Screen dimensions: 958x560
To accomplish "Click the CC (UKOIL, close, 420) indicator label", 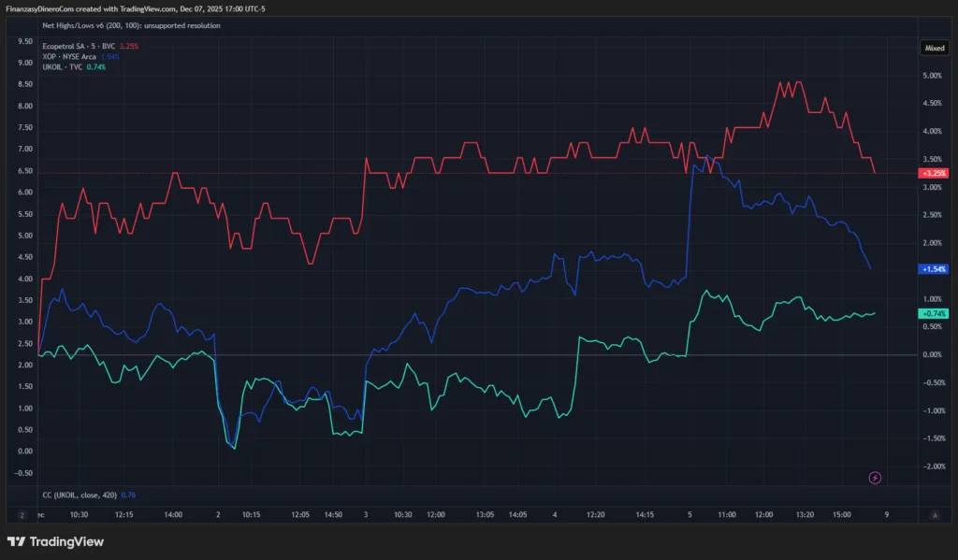I will tap(83, 495).
